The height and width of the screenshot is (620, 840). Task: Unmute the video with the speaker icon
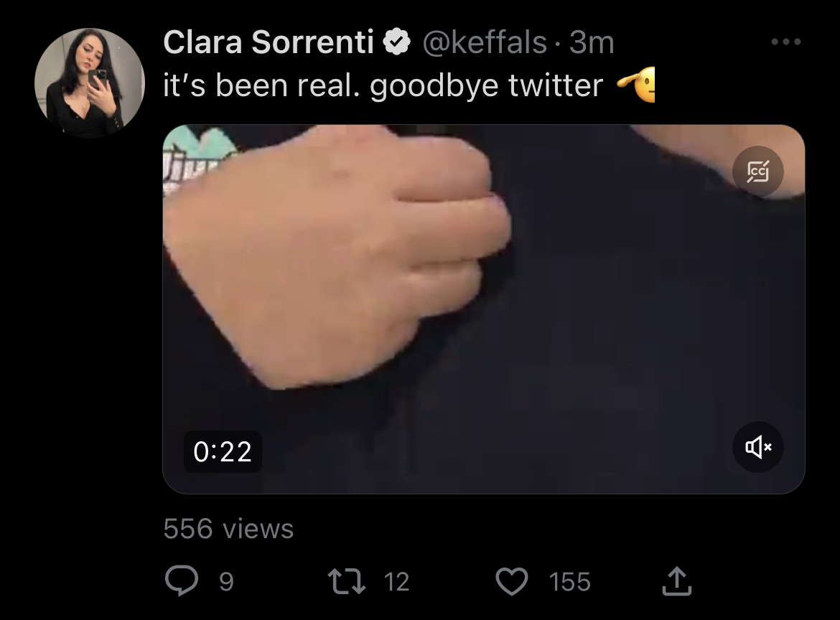(x=758, y=446)
